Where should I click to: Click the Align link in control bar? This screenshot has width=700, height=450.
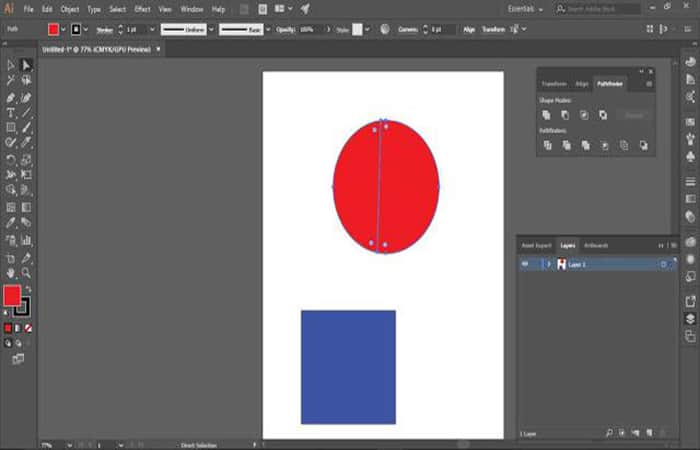tap(469, 29)
